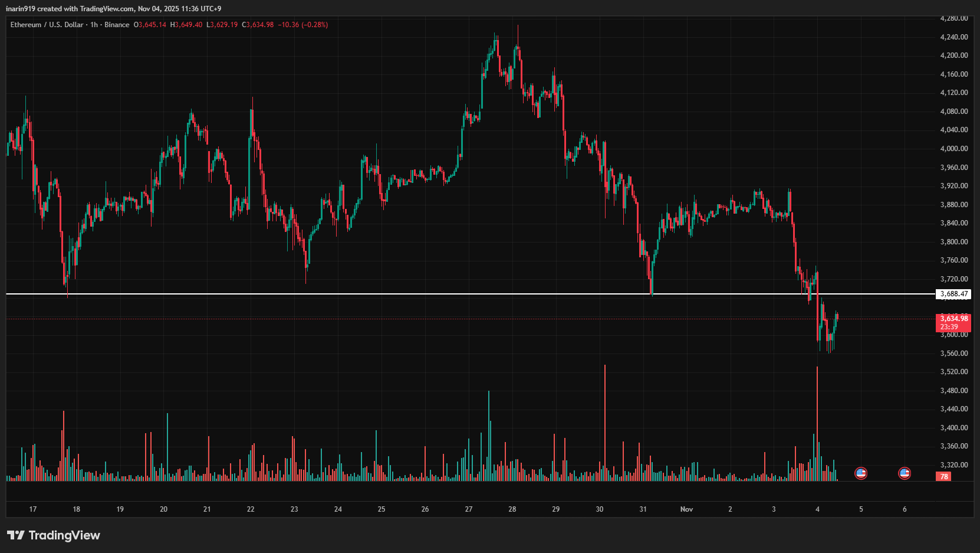980x553 pixels.
Task: Click the first US flag event icon
Action: [861, 473]
